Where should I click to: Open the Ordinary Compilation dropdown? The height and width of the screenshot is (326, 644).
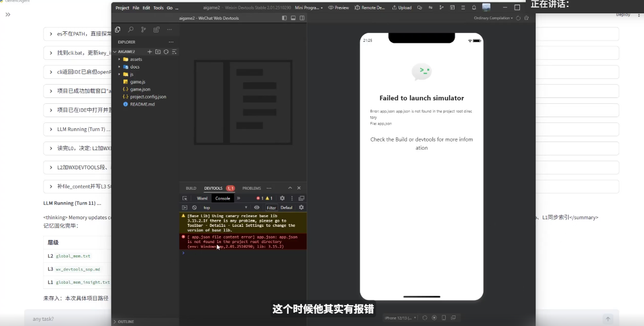(493, 18)
